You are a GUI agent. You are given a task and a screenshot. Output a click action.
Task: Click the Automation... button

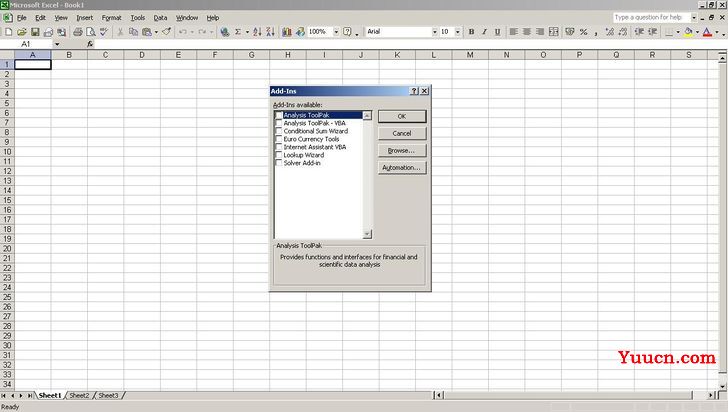(x=402, y=168)
